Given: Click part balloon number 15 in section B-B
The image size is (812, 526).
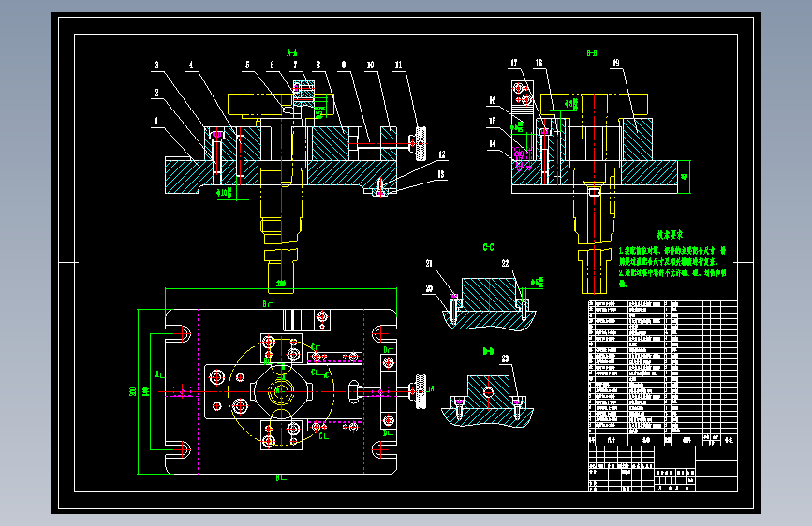Looking at the screenshot, I should click(493, 121).
